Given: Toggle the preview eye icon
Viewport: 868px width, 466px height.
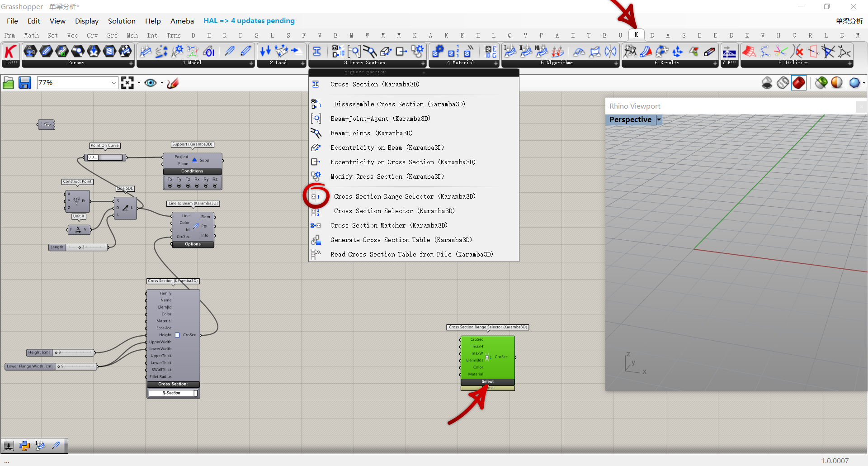Looking at the screenshot, I should (x=151, y=83).
